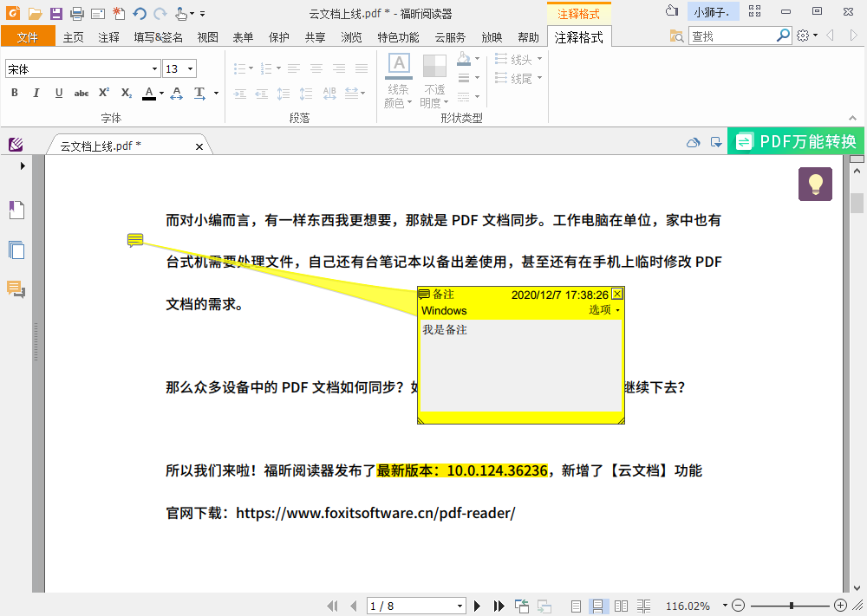Save the document with floppy icon
Viewport: 867px width, 616px height.
(55, 13)
